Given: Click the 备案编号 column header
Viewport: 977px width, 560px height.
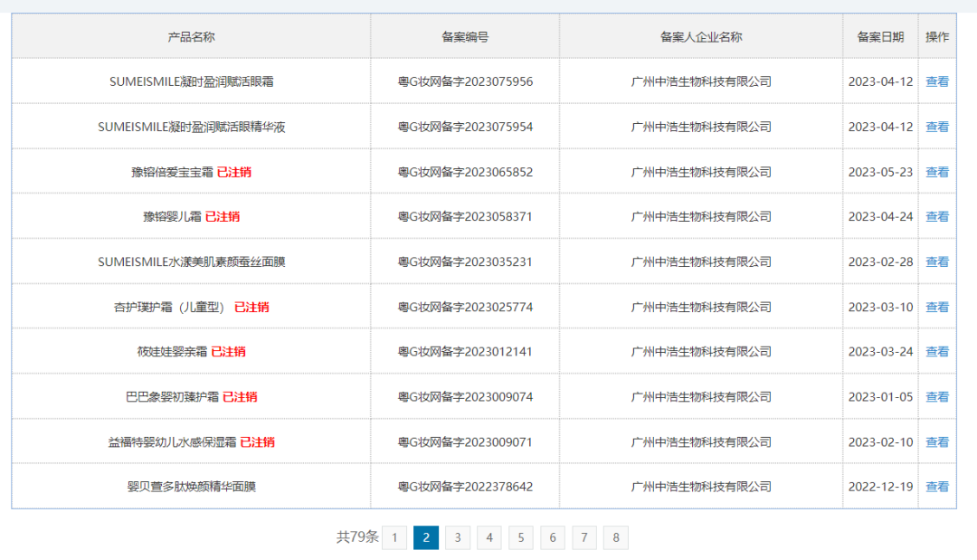Looking at the screenshot, I should coord(466,37).
